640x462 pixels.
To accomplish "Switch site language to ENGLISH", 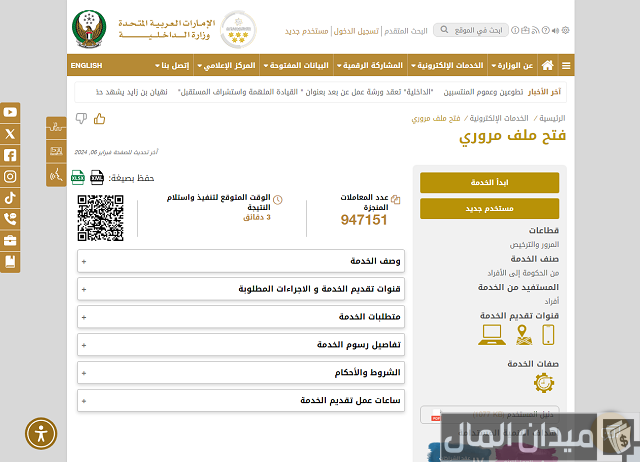I will coord(86,65).
